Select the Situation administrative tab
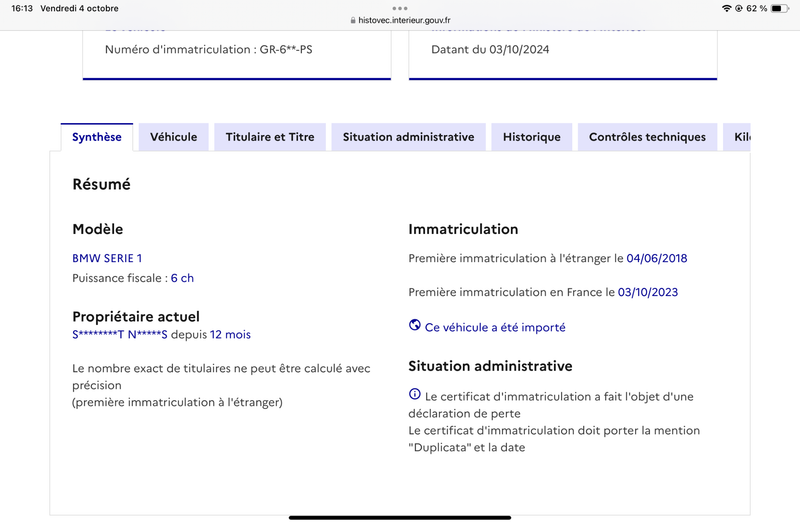 click(408, 137)
